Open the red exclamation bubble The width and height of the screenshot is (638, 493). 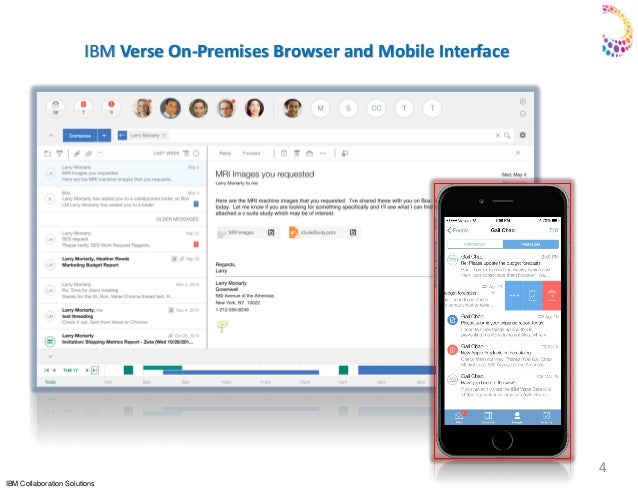point(111,108)
